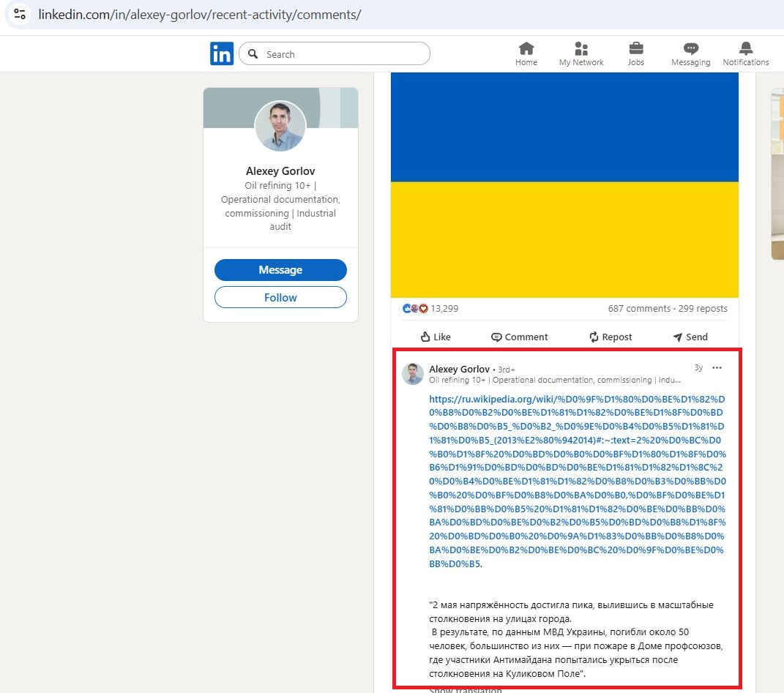
Task: Click Show translation under the comment
Action: coord(464,689)
